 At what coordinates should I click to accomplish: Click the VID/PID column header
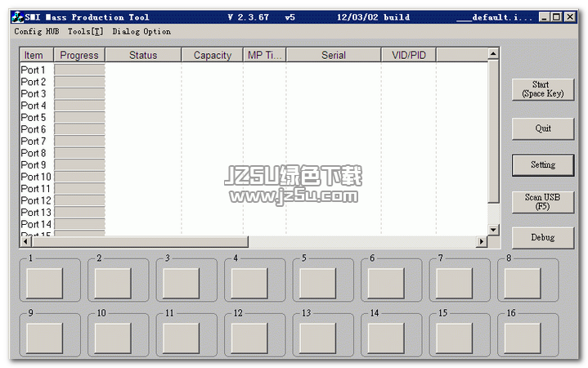[x=409, y=55]
